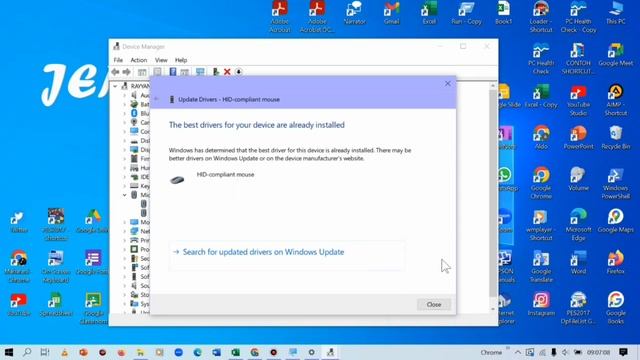The height and width of the screenshot is (360, 640).
Task: Open the Twitter desktop shortcut
Action: pyautogui.click(x=19, y=222)
